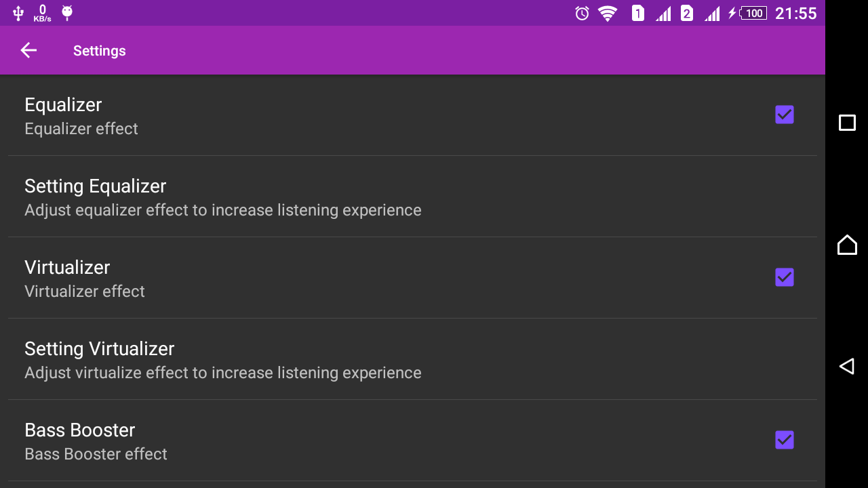This screenshot has height=488, width=868.
Task: Uncheck the Virtualizer effect checkbox
Action: 784,277
